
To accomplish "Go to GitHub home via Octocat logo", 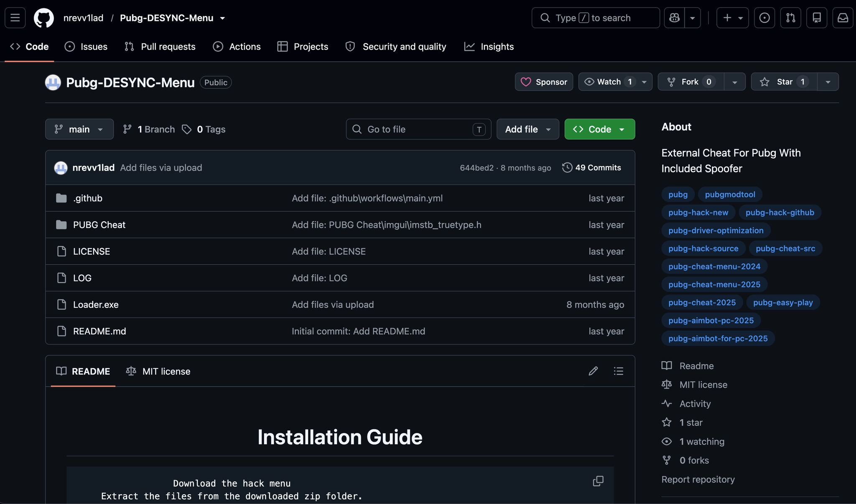I will pos(44,18).
